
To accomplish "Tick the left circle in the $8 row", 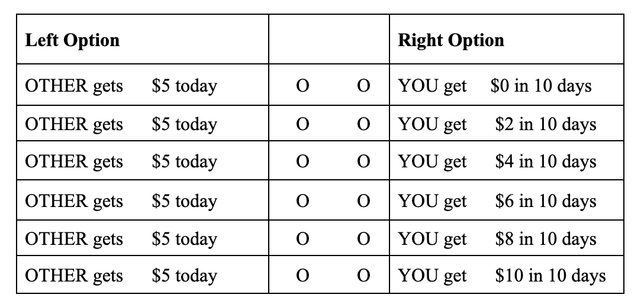I will pos(302,239).
